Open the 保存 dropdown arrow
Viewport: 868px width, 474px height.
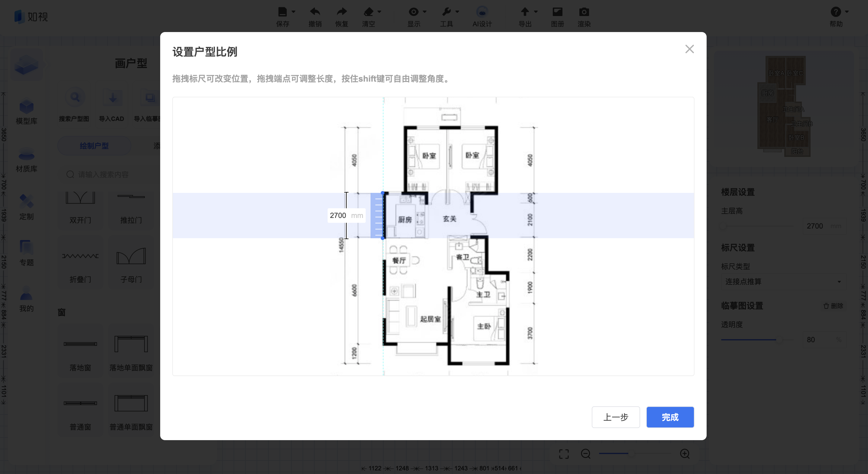(x=293, y=12)
